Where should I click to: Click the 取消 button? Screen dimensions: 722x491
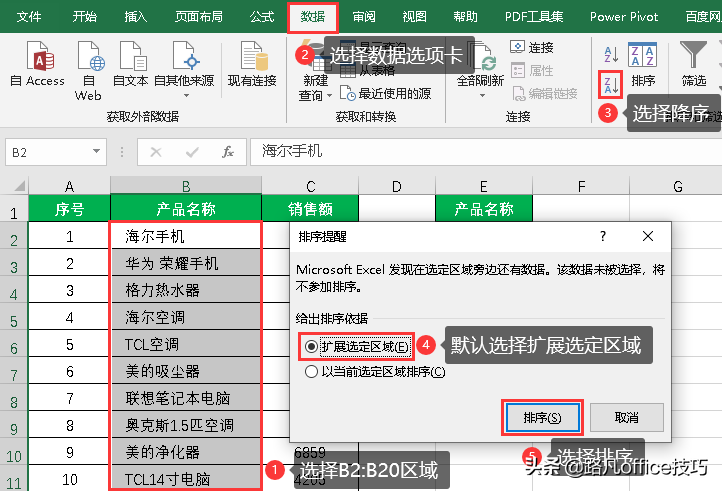(x=627, y=417)
